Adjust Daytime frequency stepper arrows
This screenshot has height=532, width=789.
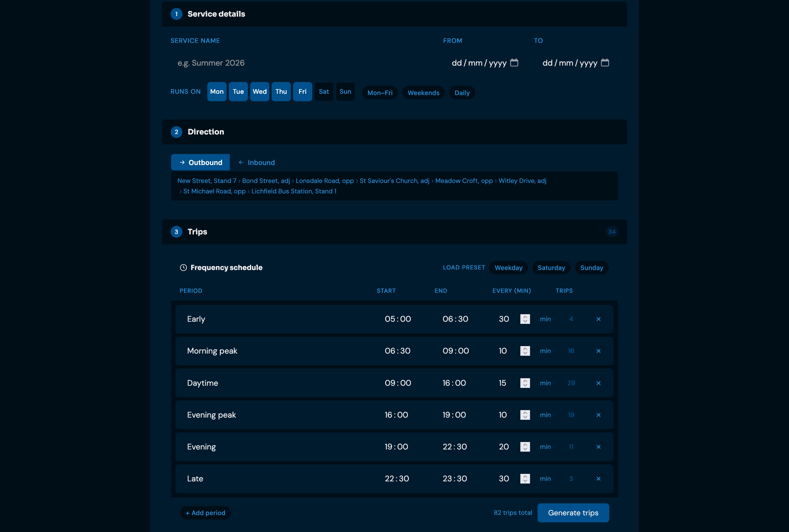click(x=525, y=383)
